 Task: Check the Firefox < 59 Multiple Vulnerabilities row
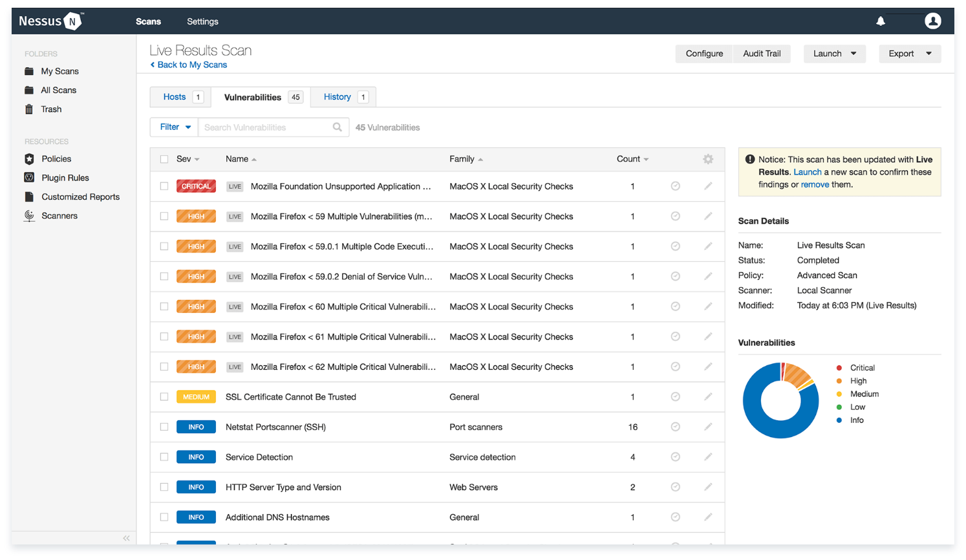pos(164,216)
